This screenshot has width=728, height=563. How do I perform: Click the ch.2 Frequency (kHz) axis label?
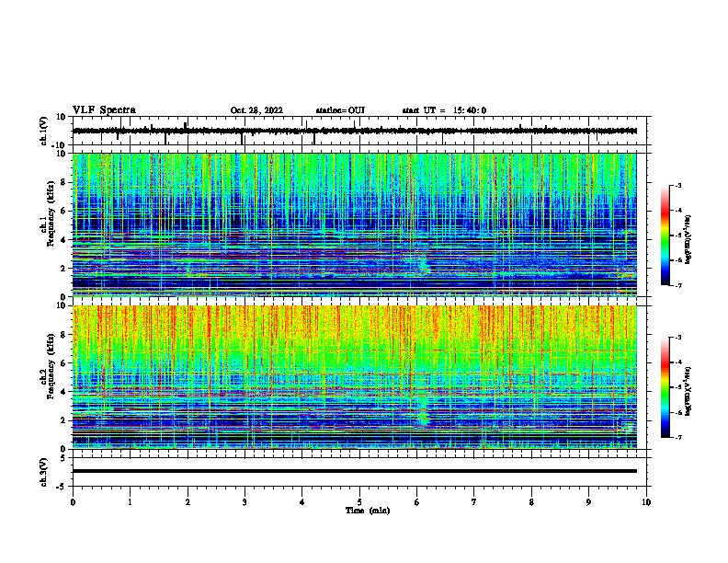point(48,365)
